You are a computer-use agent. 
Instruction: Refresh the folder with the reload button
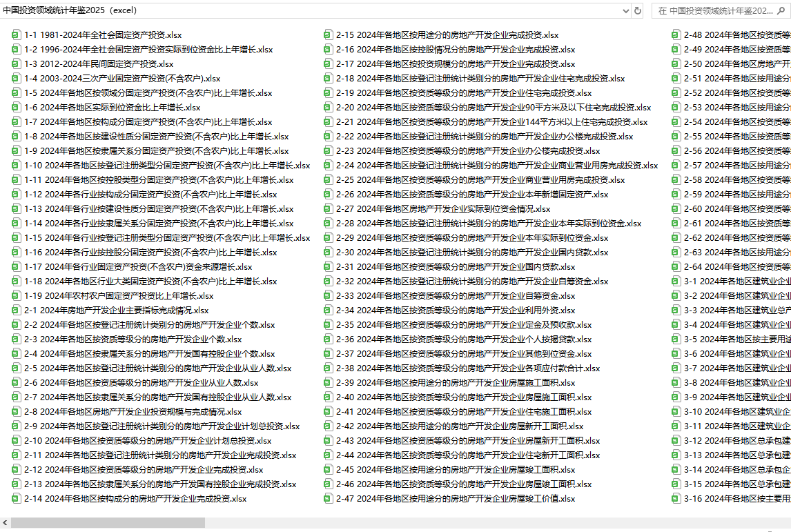point(638,10)
